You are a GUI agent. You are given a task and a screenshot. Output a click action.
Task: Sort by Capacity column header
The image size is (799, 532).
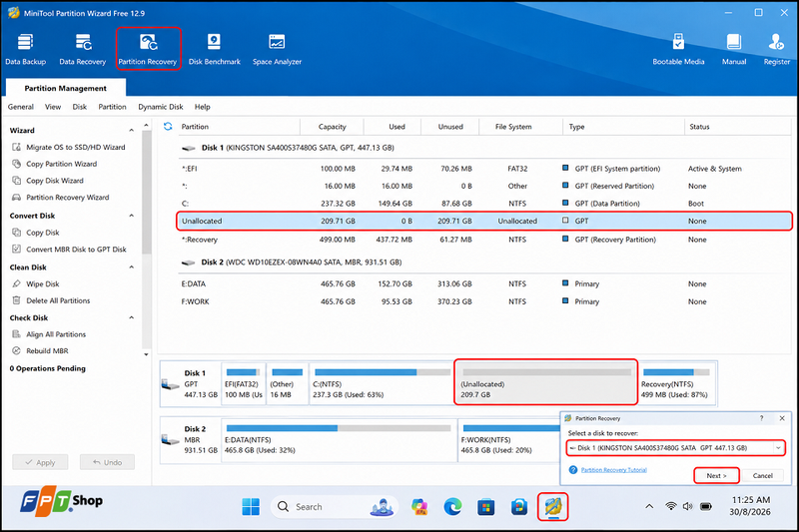[332, 127]
